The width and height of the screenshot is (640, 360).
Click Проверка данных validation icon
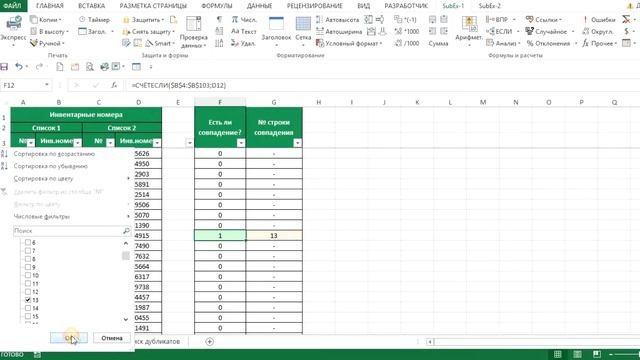click(x=193, y=24)
